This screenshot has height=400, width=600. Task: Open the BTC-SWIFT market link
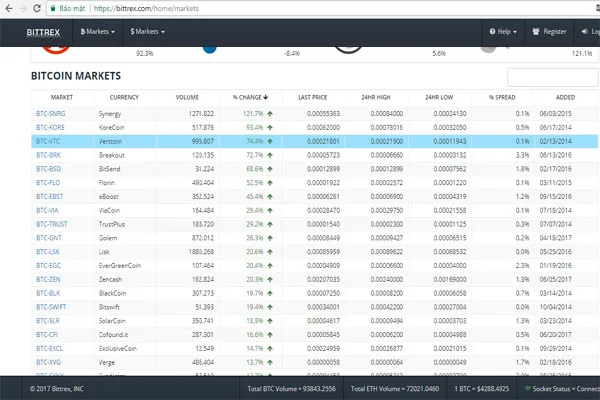pyautogui.click(x=51, y=307)
